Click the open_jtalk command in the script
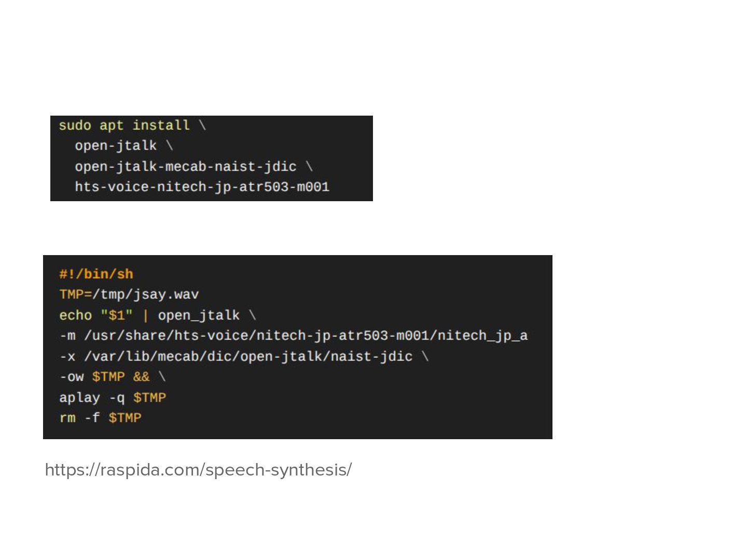The image size is (747, 560). [x=199, y=315]
